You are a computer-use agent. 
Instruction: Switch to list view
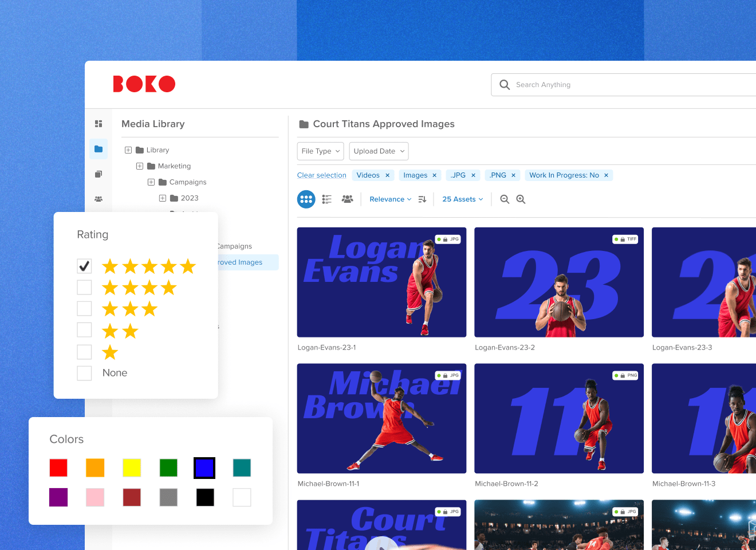pos(327,199)
